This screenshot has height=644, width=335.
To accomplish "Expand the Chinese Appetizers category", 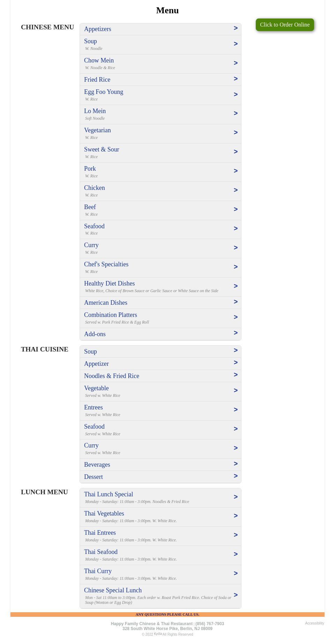I will point(98,29).
